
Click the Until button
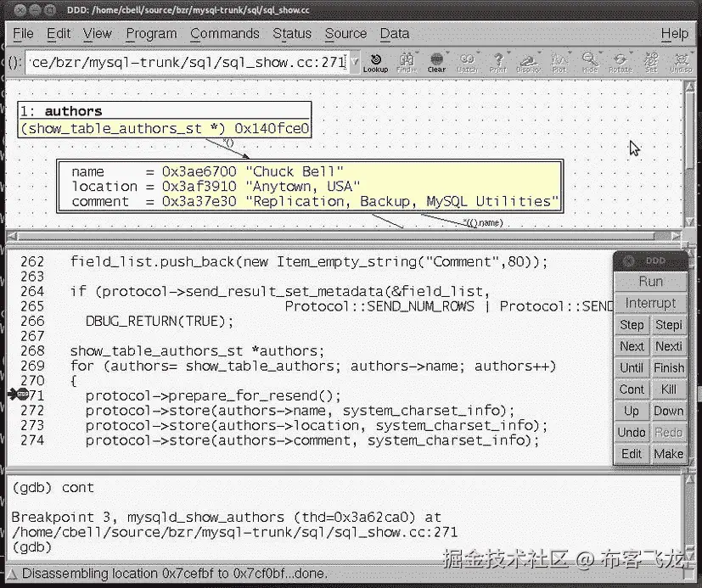coord(632,368)
